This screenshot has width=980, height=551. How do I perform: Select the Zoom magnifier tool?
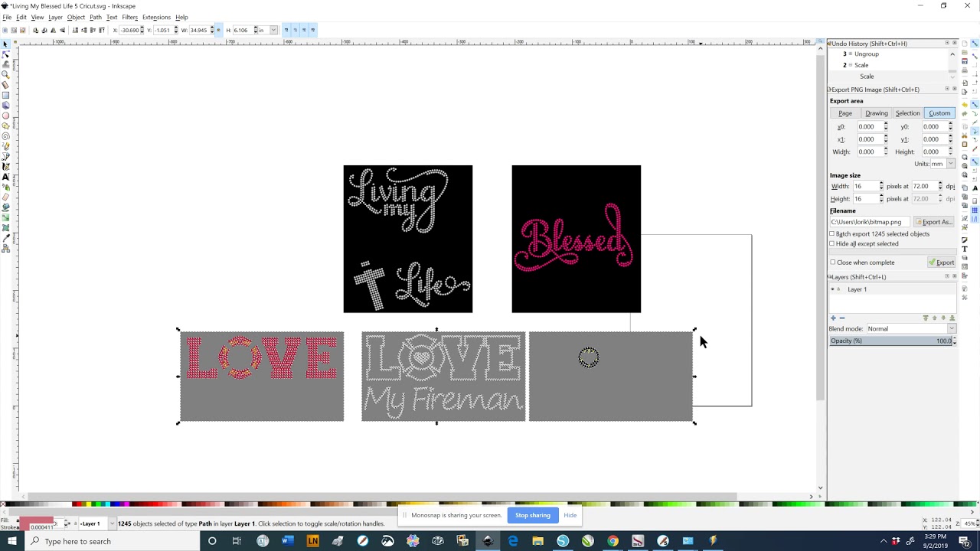pos(5,74)
